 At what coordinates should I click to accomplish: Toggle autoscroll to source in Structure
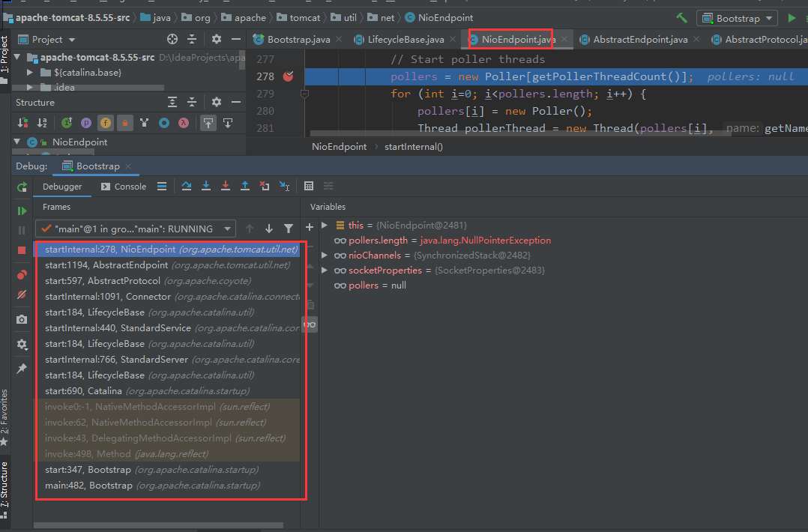tap(208, 123)
